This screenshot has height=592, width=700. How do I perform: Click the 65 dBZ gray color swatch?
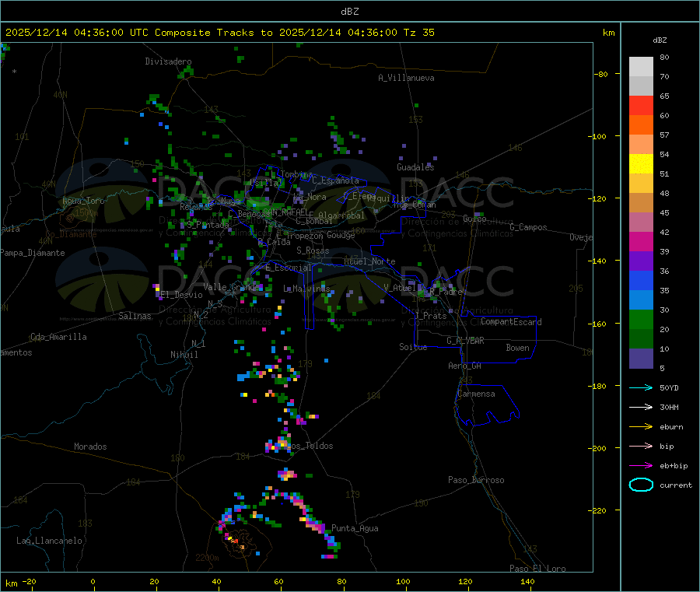coord(641,86)
